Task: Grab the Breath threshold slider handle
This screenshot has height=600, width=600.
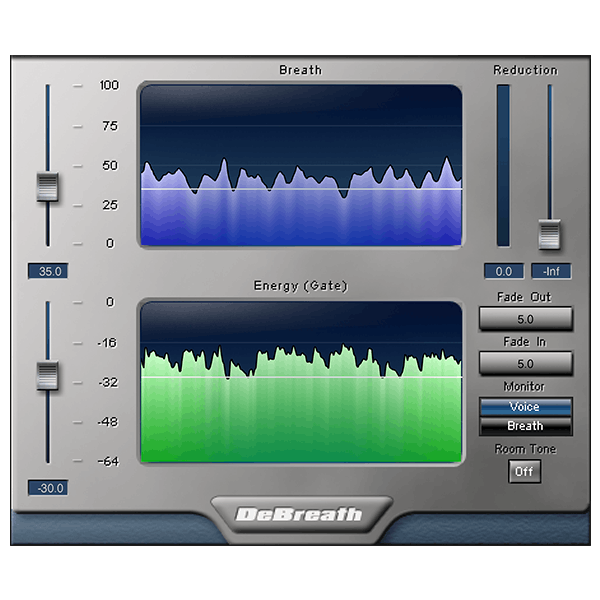Action: tap(47, 187)
